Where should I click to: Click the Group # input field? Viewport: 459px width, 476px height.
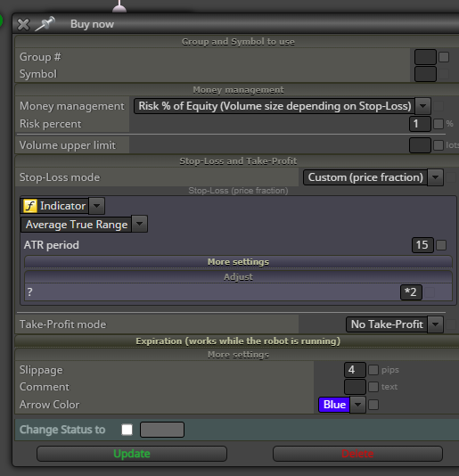coord(425,57)
